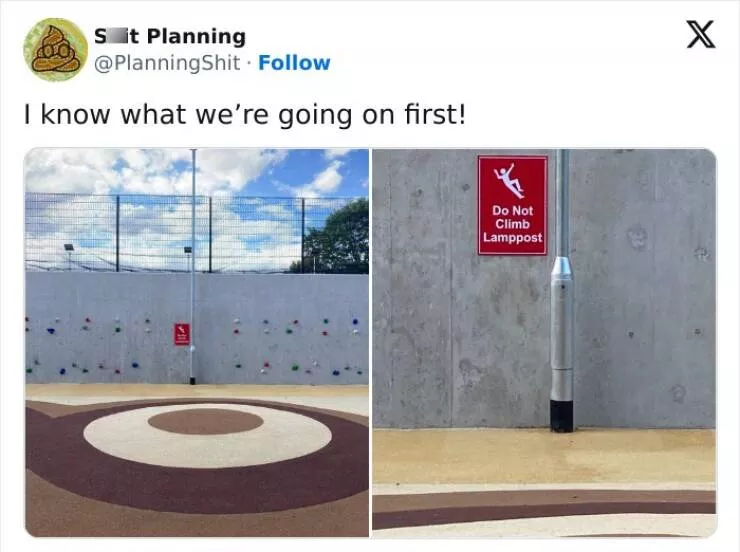
Task: Open the right lamppost sign photo
Action: 544,343
